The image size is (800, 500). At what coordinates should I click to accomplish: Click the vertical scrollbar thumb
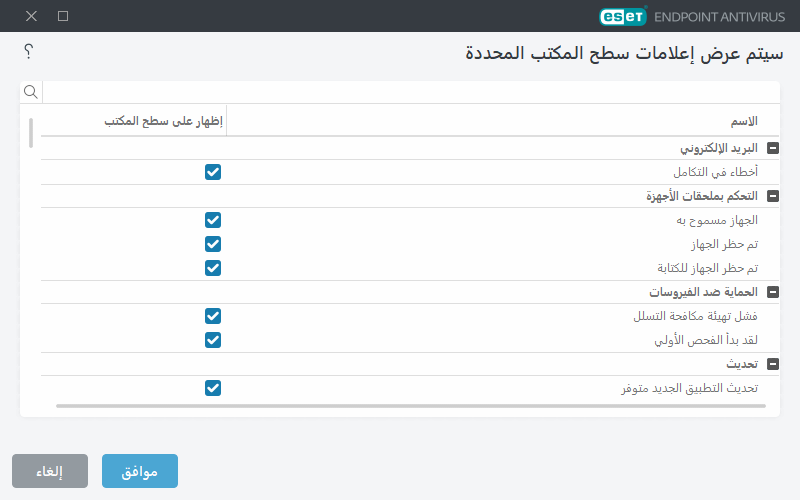pos(31,133)
